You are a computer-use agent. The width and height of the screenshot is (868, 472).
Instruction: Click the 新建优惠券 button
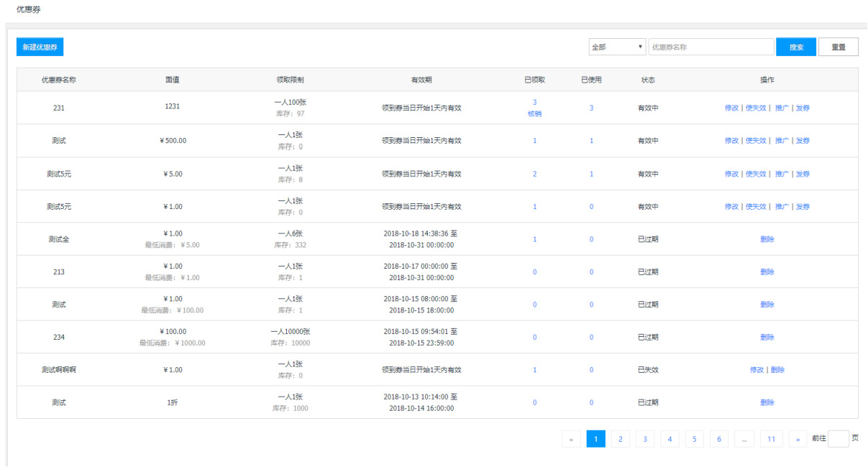[40, 47]
